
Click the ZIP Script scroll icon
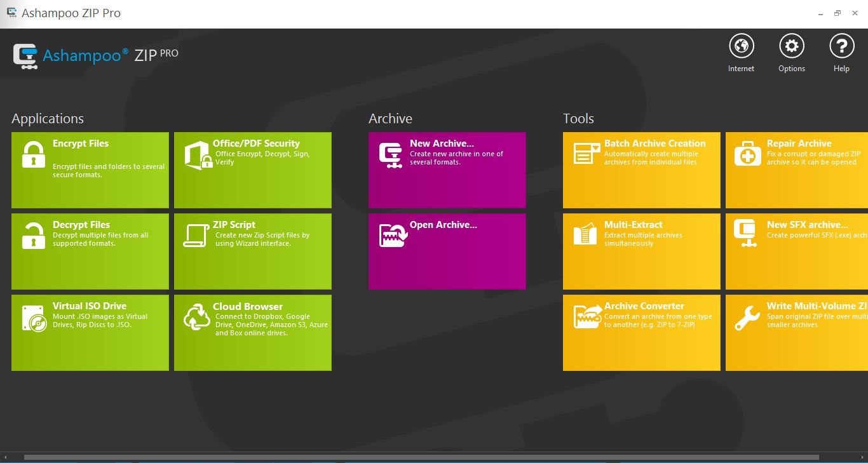point(196,235)
